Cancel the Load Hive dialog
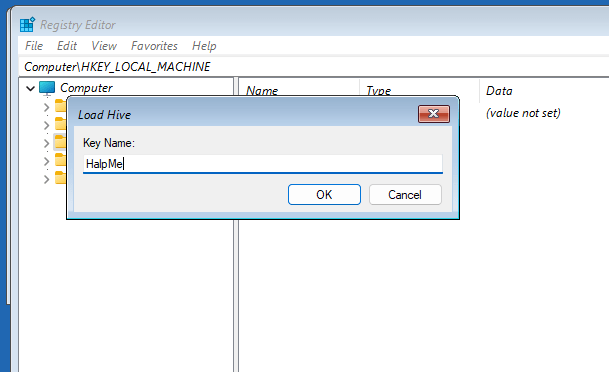609x372 pixels. [405, 195]
